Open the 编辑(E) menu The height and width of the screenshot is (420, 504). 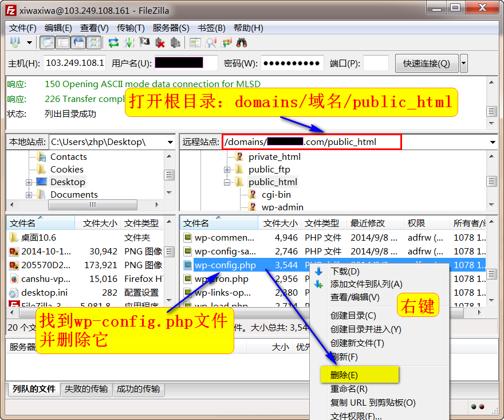point(58,28)
